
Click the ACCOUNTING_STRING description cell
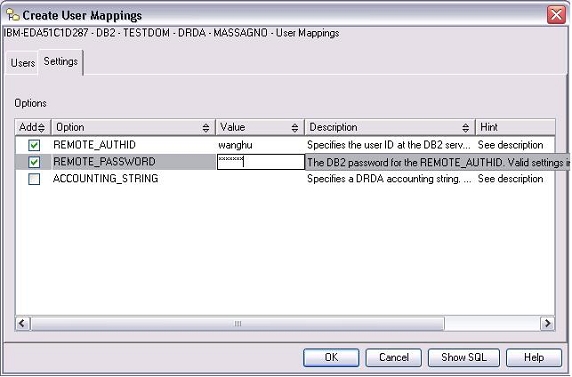[x=389, y=179]
